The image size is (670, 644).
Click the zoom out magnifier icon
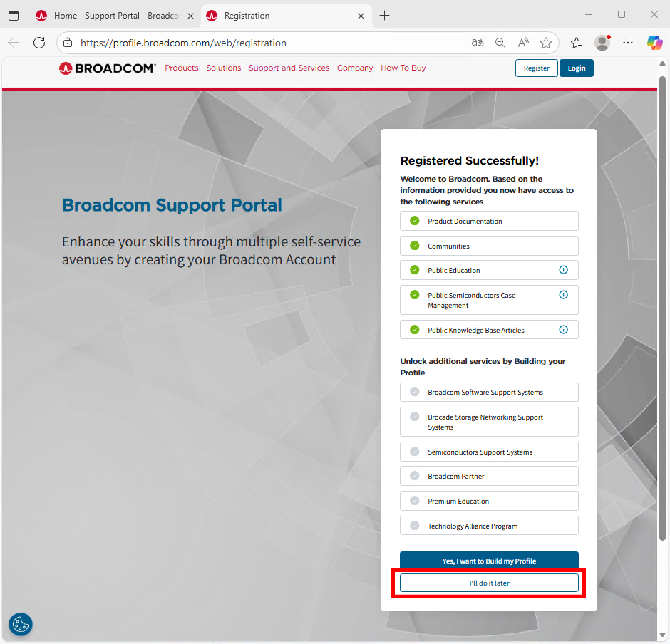click(x=500, y=43)
